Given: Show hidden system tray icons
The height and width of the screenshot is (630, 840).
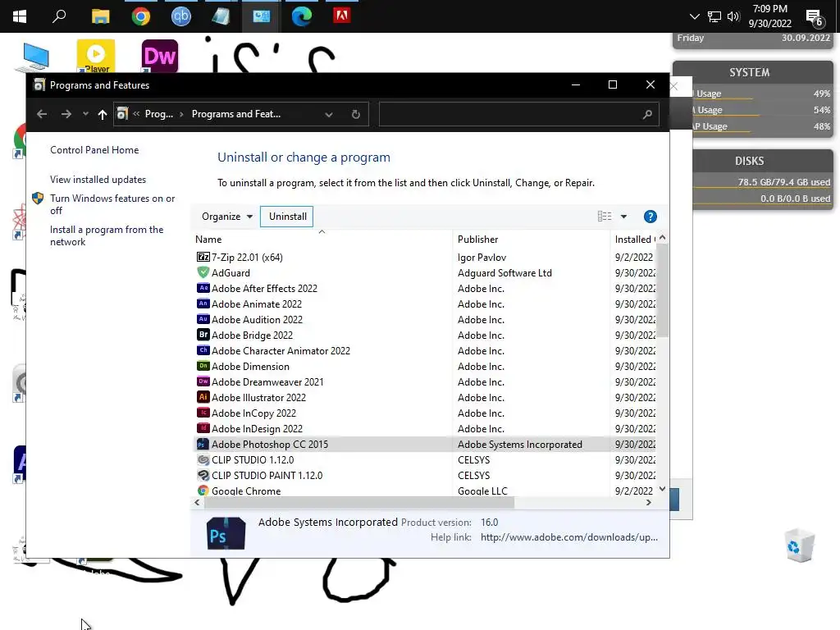Looking at the screenshot, I should point(694,16).
